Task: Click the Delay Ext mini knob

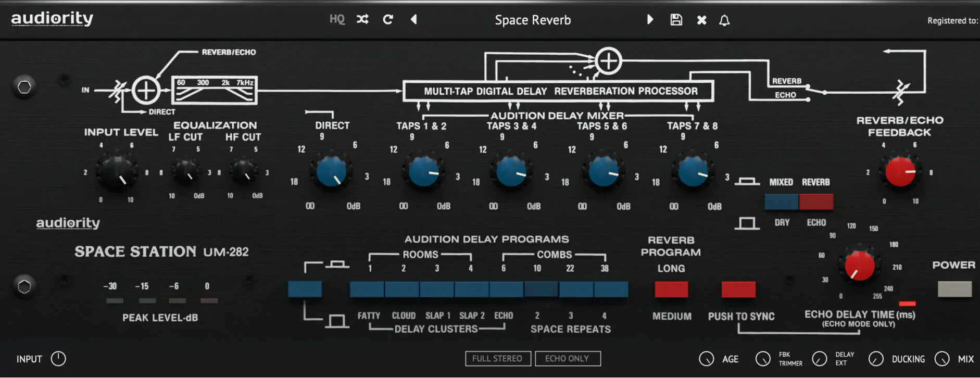Action: 820,359
